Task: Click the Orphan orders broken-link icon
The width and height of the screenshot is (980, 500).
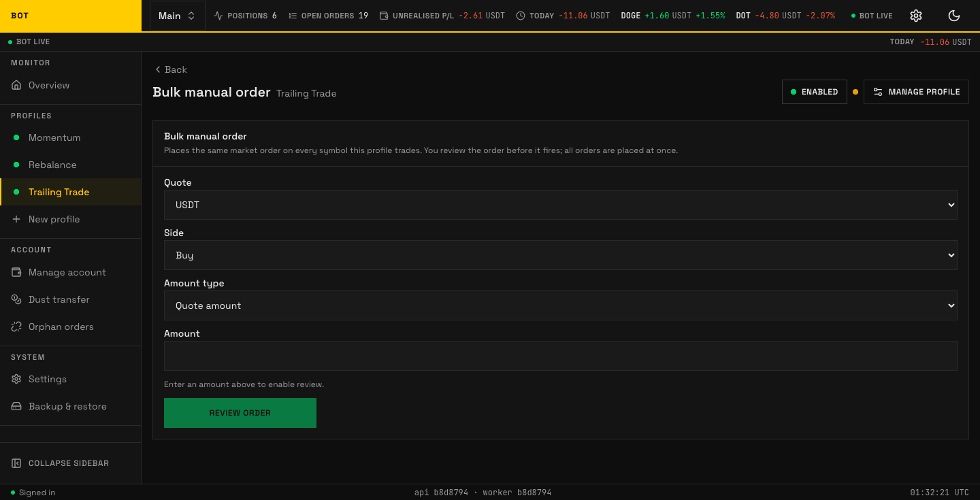Action: click(x=16, y=327)
